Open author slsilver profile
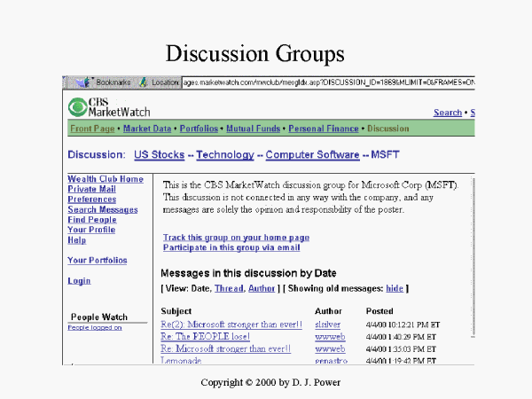This screenshot has height=399, width=532. point(327,325)
